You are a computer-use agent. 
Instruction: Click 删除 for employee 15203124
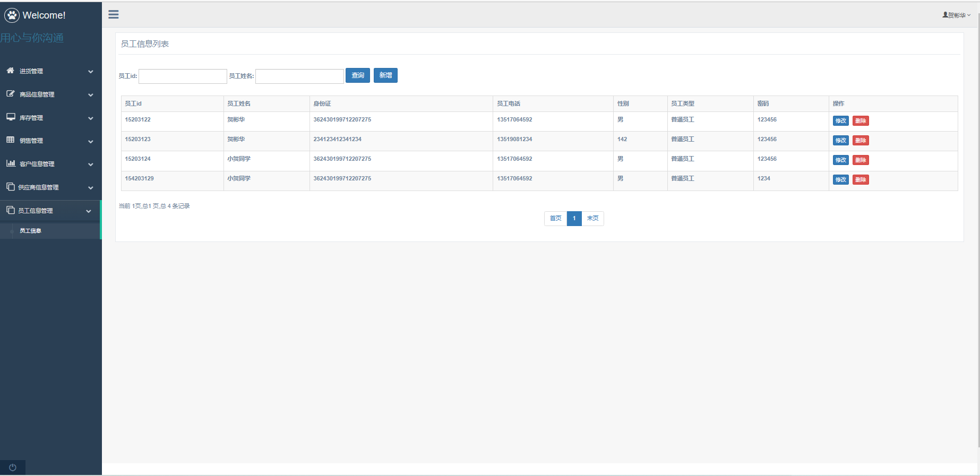tap(861, 160)
